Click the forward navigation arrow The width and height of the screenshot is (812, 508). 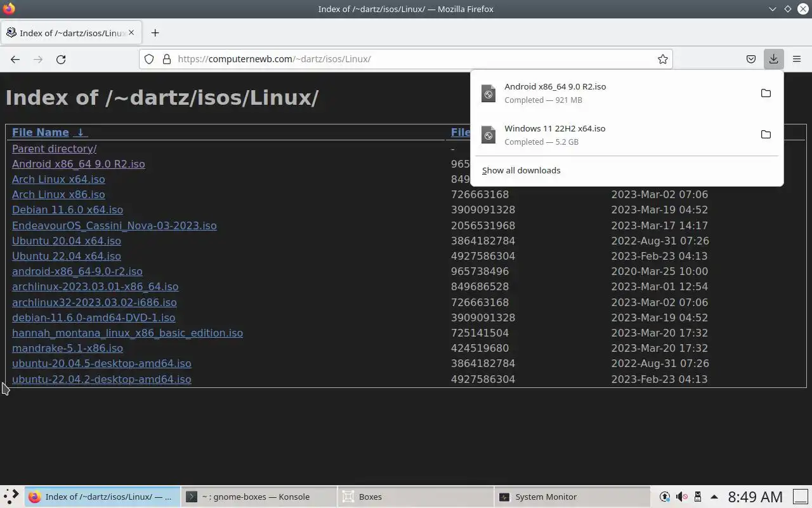38,59
